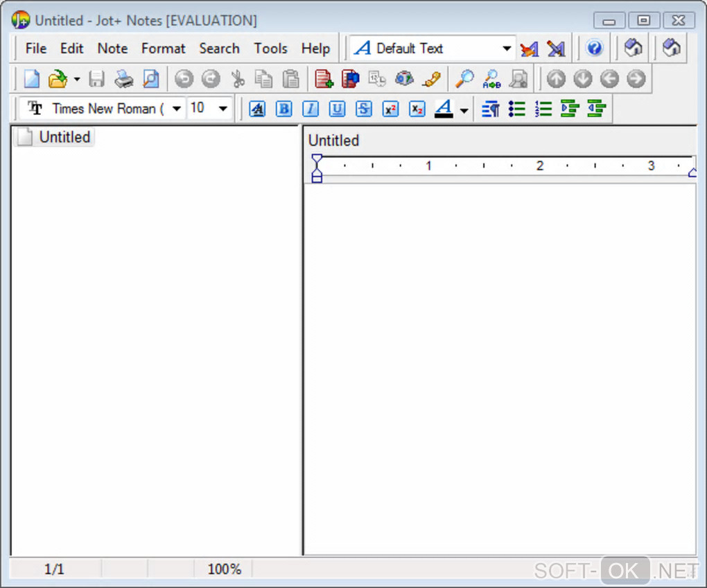The height and width of the screenshot is (588, 707).
Task: Click the style brush icon next to Default Text
Action: 530,48
